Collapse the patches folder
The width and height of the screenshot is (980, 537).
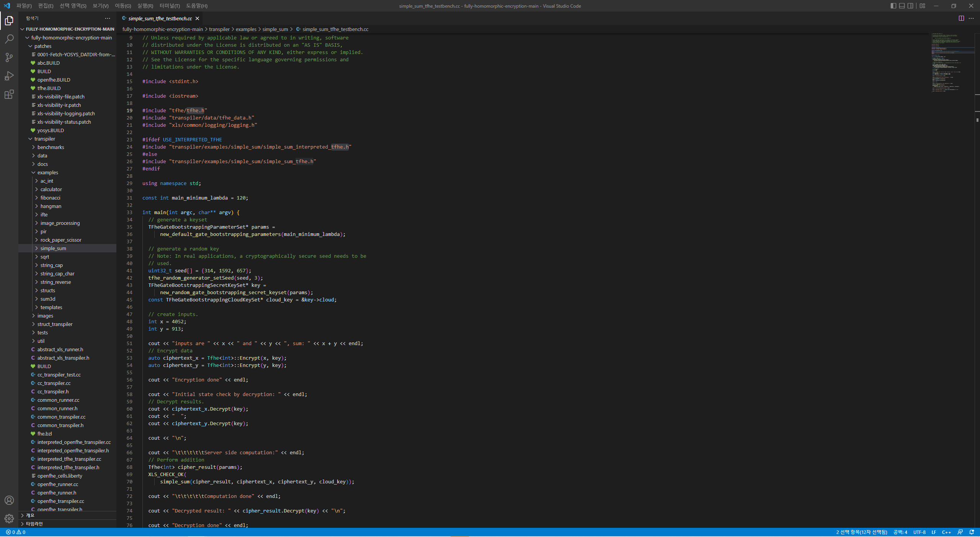point(42,46)
